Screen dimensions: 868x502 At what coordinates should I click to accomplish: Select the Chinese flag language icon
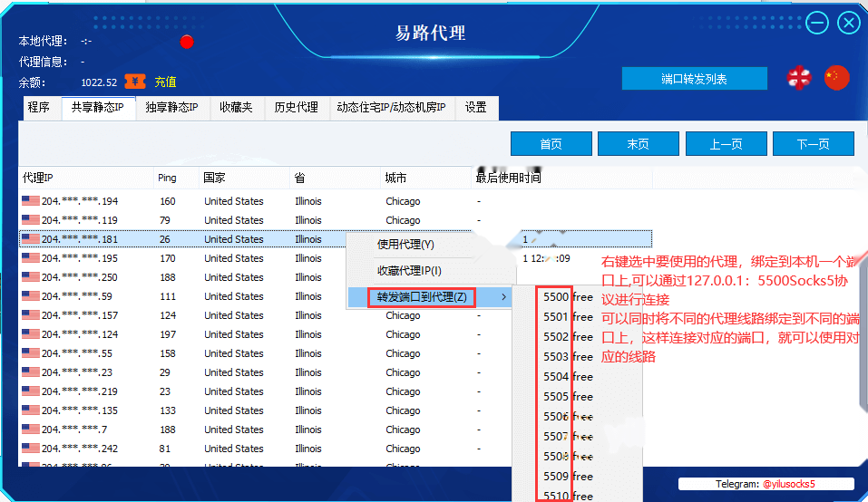click(836, 78)
